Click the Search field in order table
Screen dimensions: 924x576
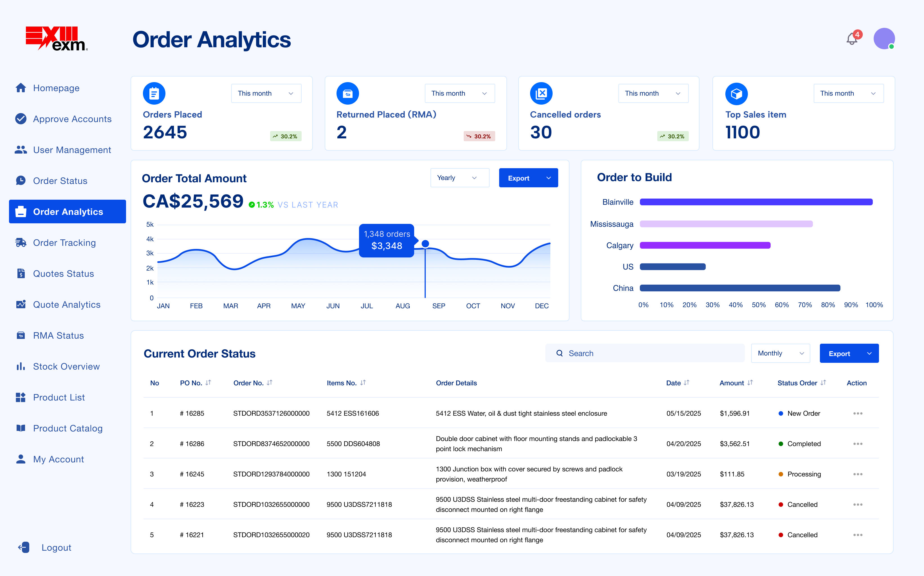point(644,353)
